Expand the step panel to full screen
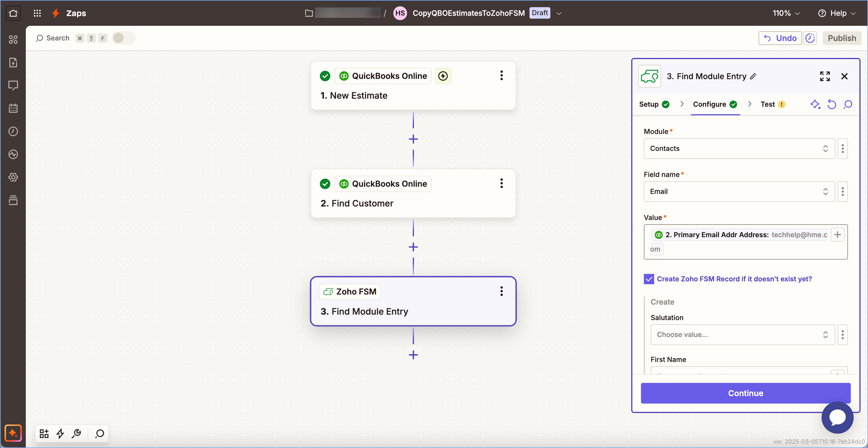The height and width of the screenshot is (448, 868). coord(824,76)
